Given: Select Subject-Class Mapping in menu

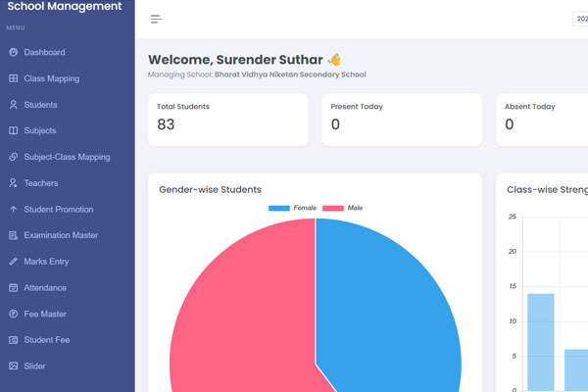Looking at the screenshot, I should [67, 157].
